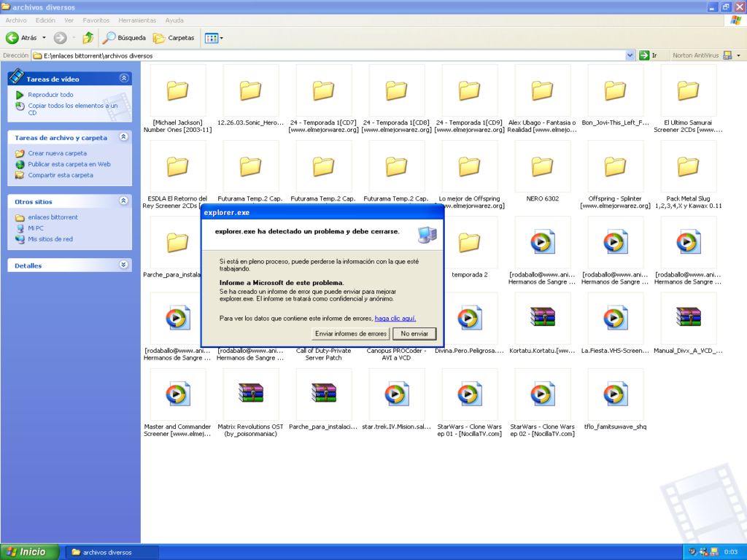Open the Herramientas menu
747x560 pixels.
(137, 20)
